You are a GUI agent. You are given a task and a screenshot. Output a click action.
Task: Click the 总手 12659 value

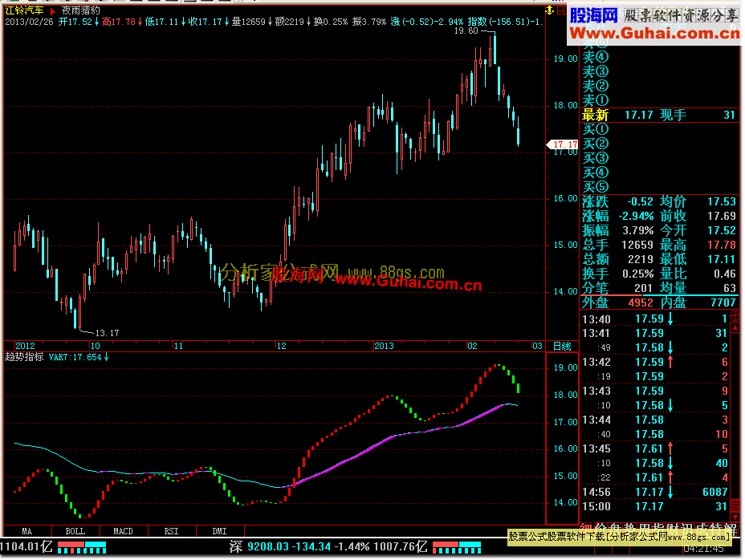pos(637,245)
